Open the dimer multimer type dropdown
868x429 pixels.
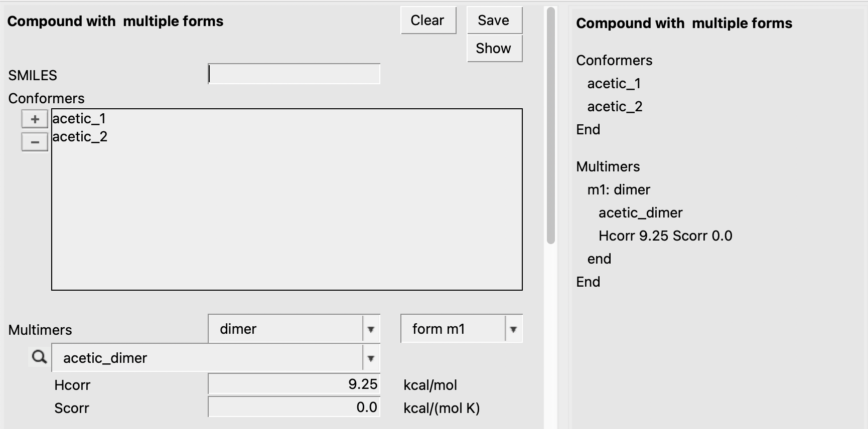pyautogui.click(x=370, y=329)
